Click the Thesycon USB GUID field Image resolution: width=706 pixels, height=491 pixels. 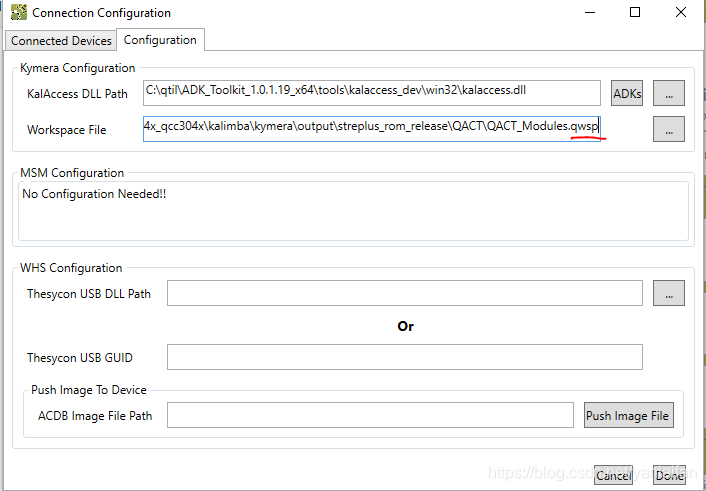click(x=404, y=357)
